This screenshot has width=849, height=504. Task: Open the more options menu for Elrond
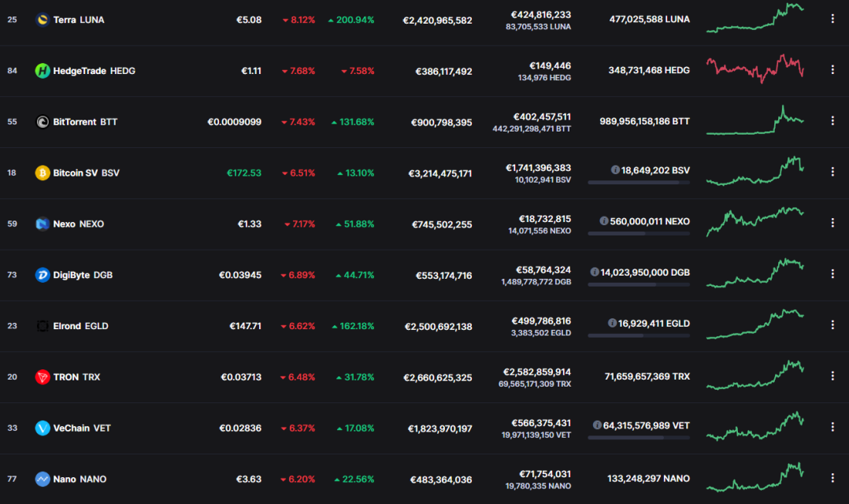[832, 324]
